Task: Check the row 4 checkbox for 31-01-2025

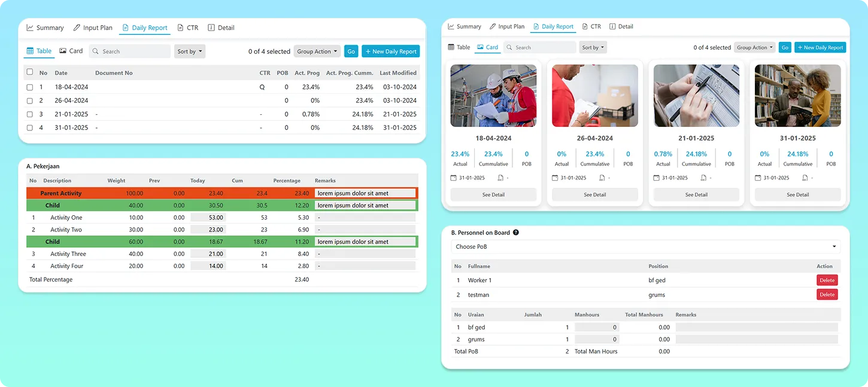Action: coord(30,128)
